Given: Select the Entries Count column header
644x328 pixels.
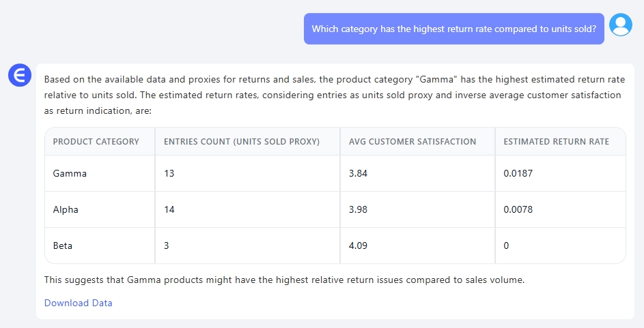Looking at the screenshot, I should 242,142.
